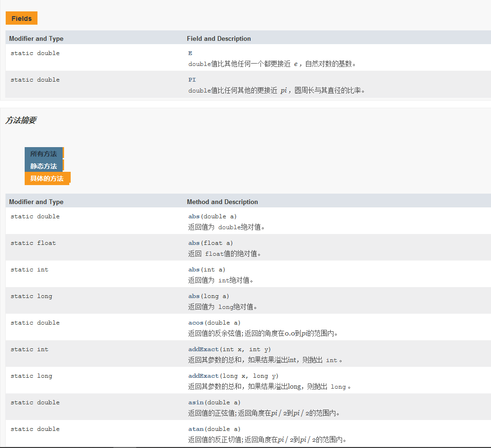
Task: Click Method and Description column header
Action: point(222,202)
